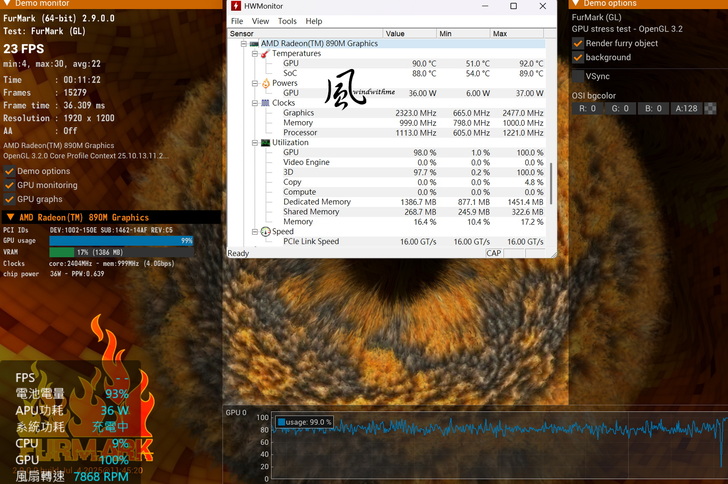The height and width of the screenshot is (484, 728).
Task: Click the A:128 alpha value field
Action: 686,108
